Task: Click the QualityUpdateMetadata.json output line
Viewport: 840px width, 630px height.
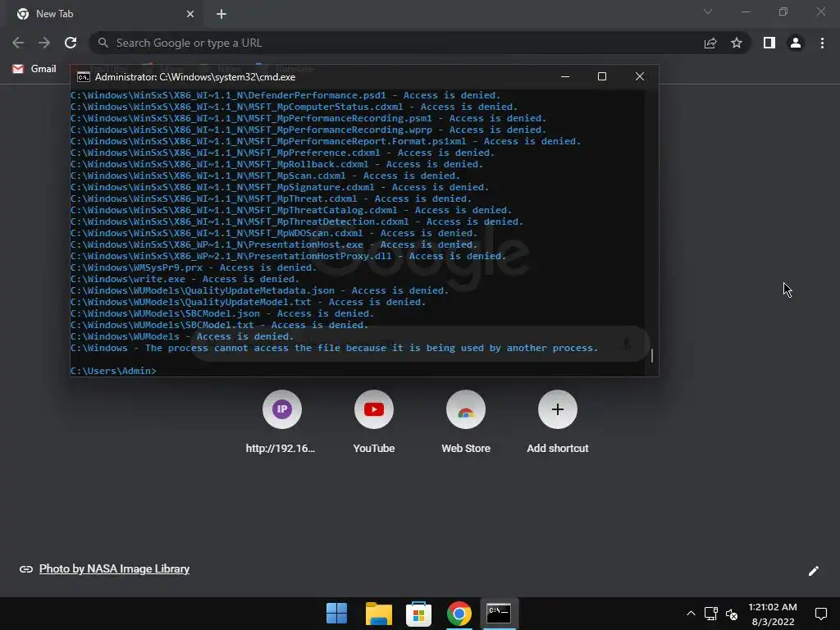Action: (259, 290)
